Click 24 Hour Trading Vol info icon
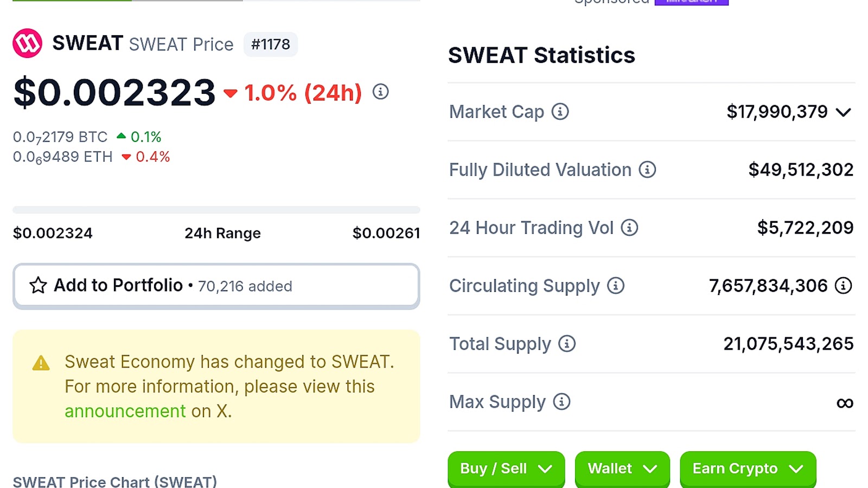Image resolution: width=868 pixels, height=488 pixels. click(x=629, y=228)
